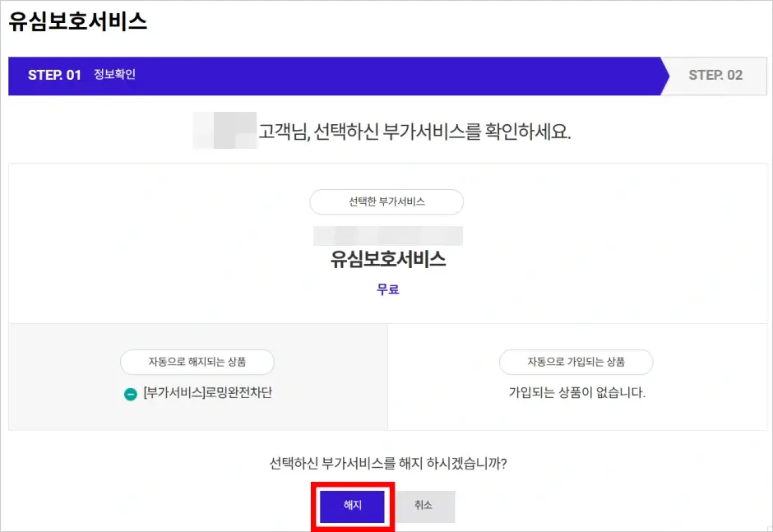Click the blurred bar above the service name
Image resolution: width=773 pixels, height=532 pixels.
(388, 236)
